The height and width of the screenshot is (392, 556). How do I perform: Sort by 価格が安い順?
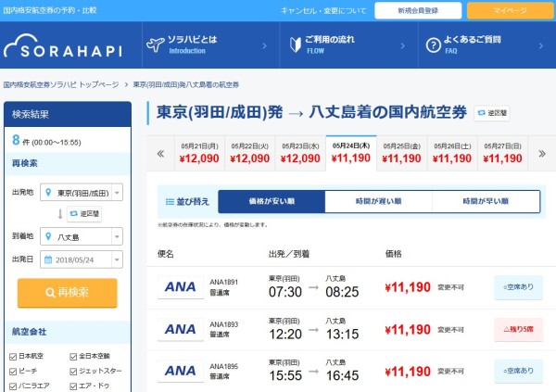pyautogui.click(x=272, y=201)
